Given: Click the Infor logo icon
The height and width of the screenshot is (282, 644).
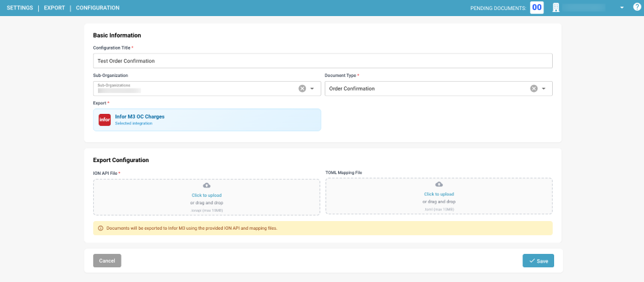Looking at the screenshot, I should [x=105, y=120].
